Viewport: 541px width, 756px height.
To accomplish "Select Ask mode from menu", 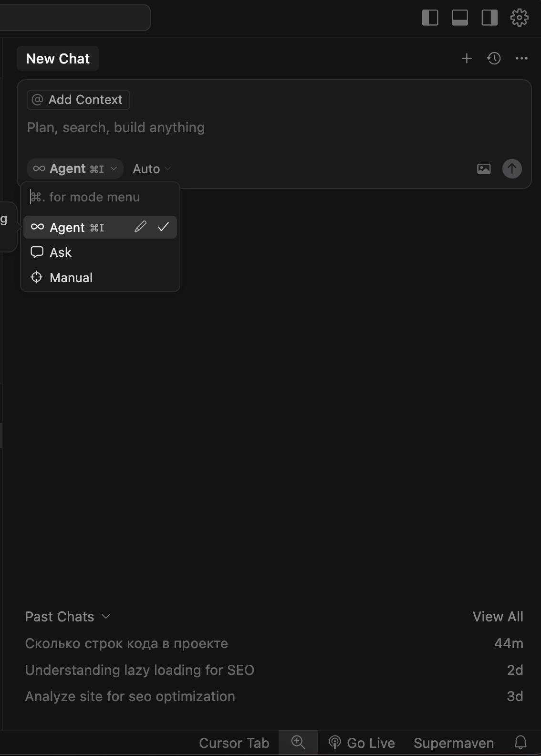I will [x=61, y=252].
